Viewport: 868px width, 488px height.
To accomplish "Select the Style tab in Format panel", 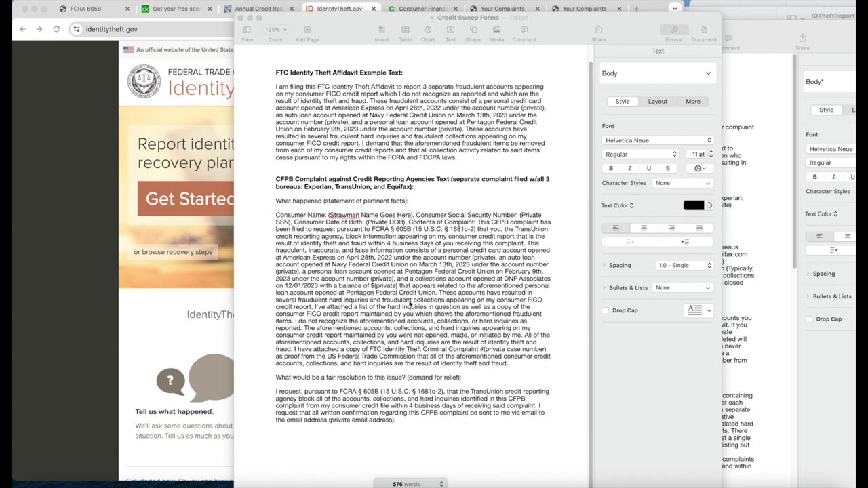I will (x=623, y=101).
